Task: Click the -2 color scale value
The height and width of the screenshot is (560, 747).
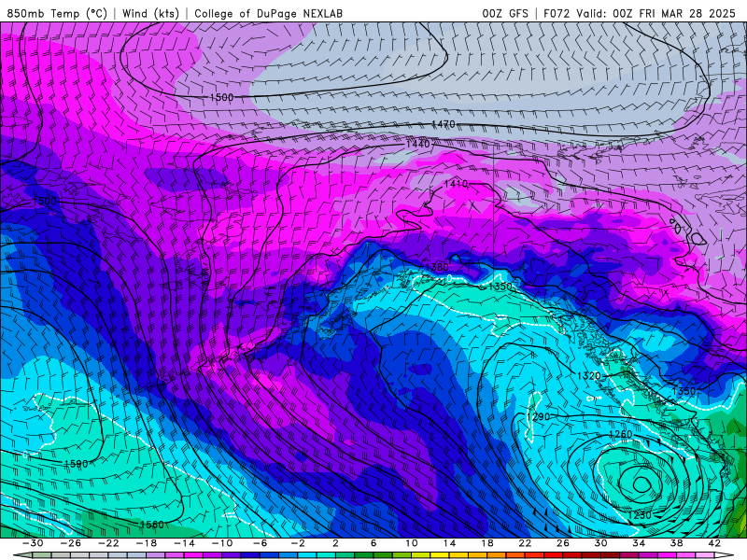Action: [298, 543]
